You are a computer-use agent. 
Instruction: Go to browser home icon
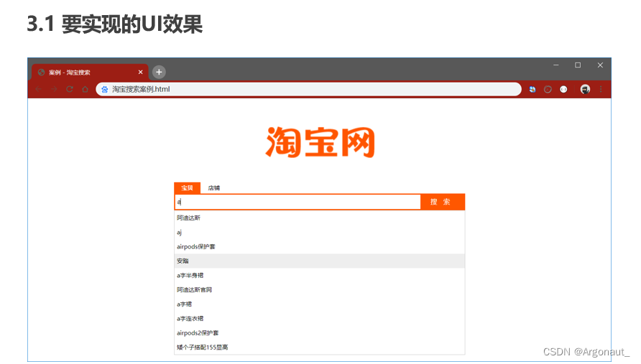click(85, 89)
